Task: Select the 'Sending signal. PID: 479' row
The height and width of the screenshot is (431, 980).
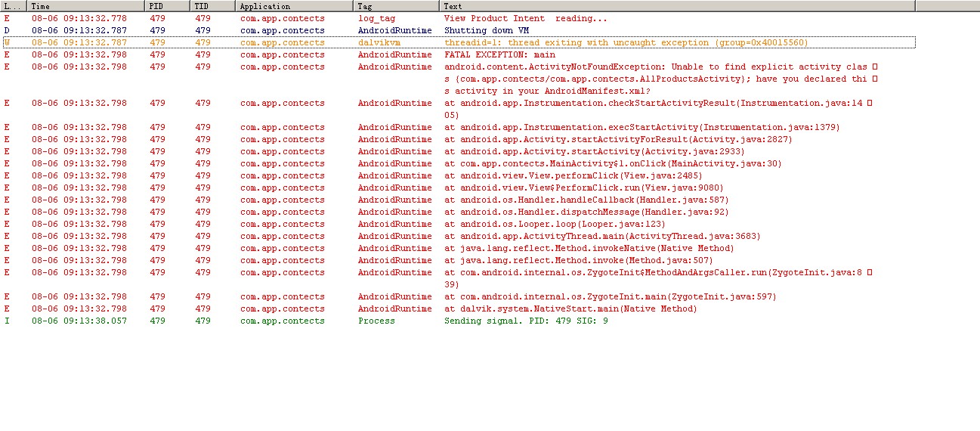Action: (x=458, y=321)
